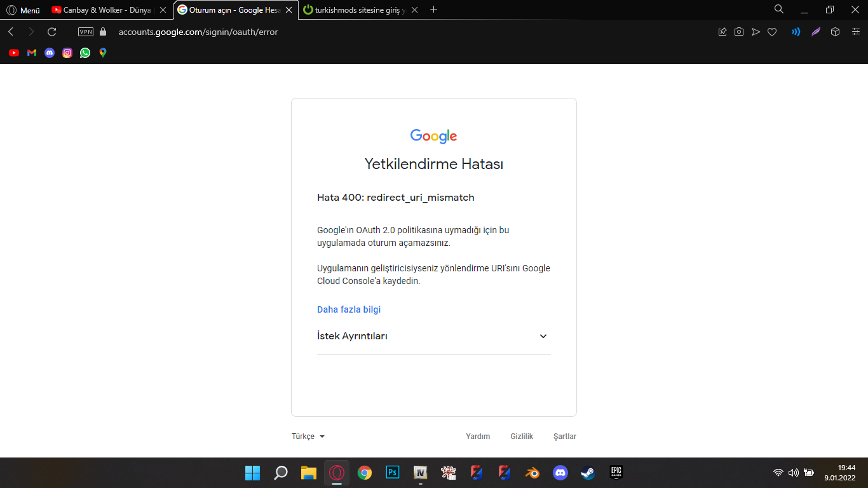The image size is (868, 488).
Task: Open the Opera Menü button
Action: pyautogui.click(x=23, y=10)
